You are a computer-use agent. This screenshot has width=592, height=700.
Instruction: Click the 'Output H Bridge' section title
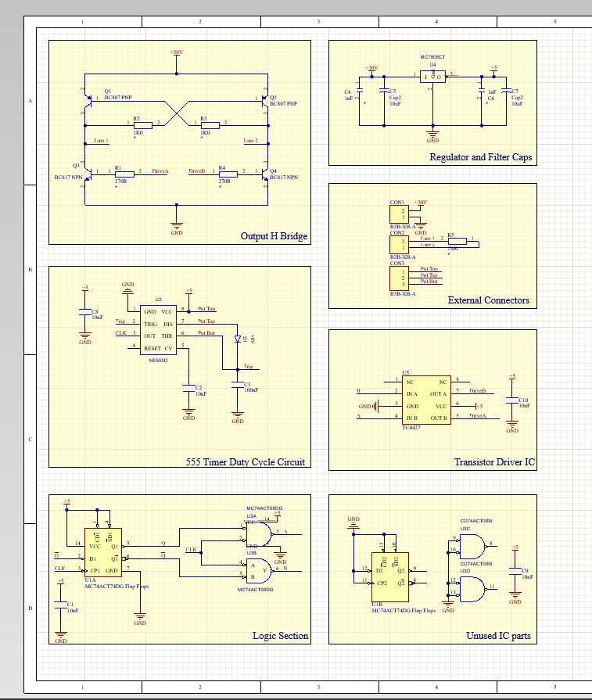274,236
